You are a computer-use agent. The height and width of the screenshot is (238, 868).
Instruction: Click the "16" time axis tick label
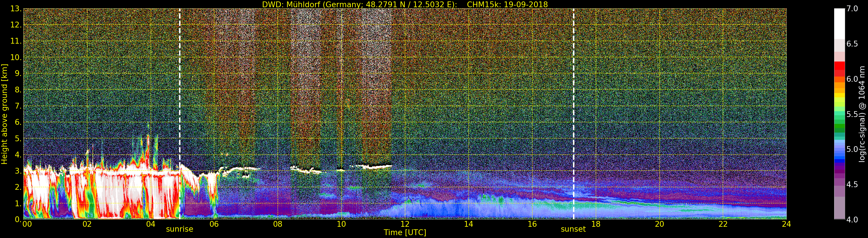[x=532, y=224]
